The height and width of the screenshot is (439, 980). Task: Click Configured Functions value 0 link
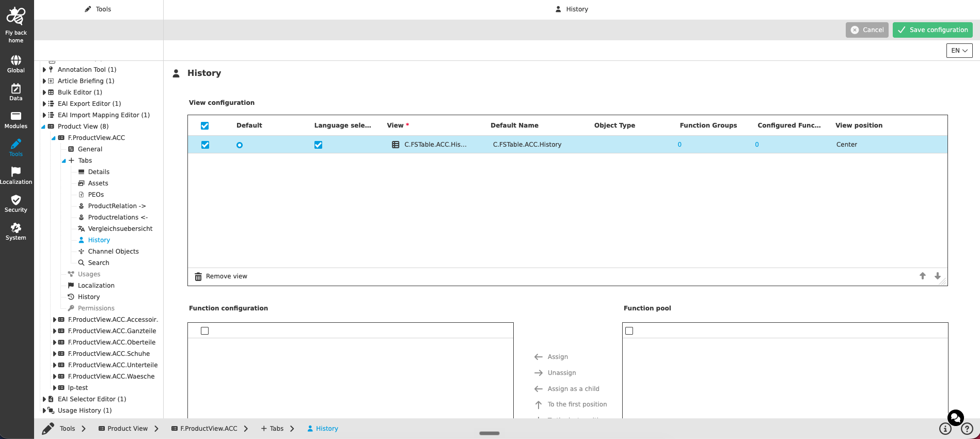[x=757, y=145]
